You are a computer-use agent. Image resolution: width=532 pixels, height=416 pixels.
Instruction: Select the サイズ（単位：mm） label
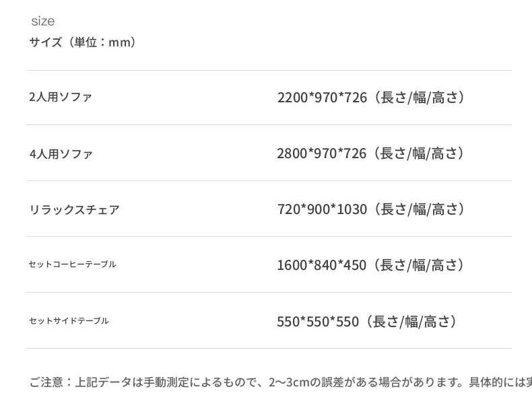tap(83, 42)
